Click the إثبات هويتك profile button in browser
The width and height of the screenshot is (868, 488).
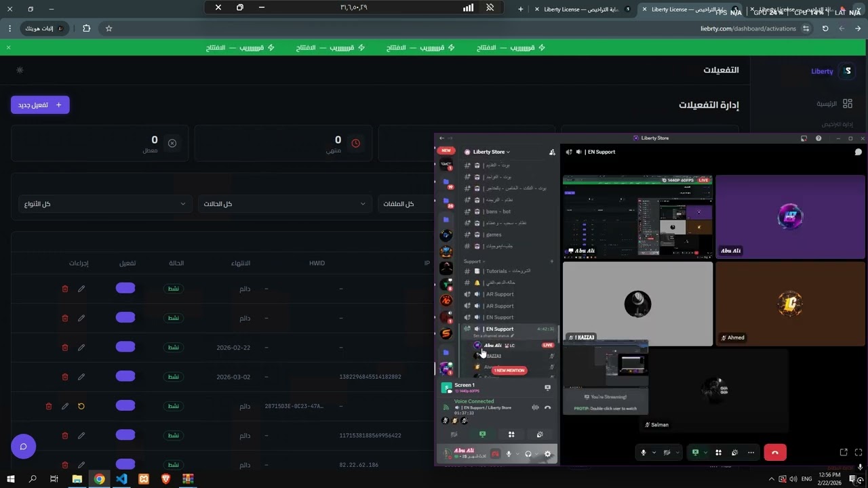[x=45, y=28]
